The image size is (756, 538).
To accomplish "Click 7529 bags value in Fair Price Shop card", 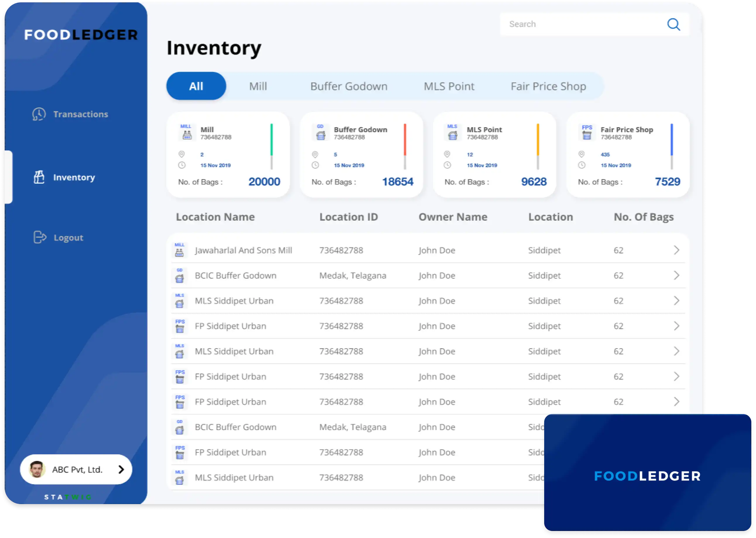I will [x=668, y=182].
